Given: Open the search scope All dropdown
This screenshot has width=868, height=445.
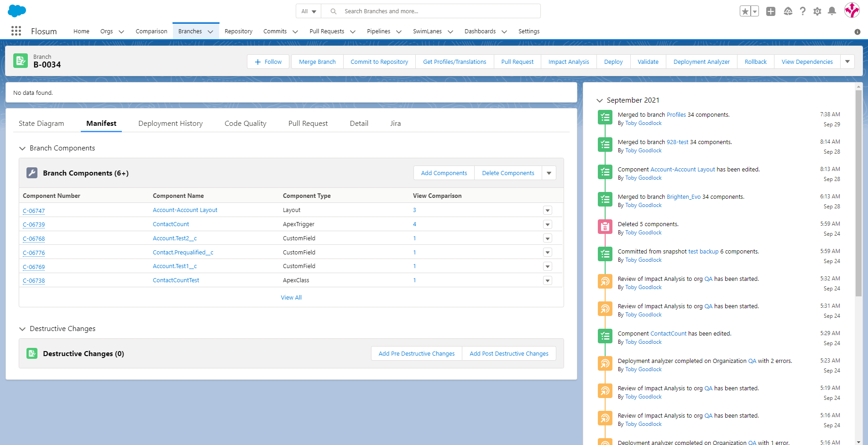Looking at the screenshot, I should [309, 11].
